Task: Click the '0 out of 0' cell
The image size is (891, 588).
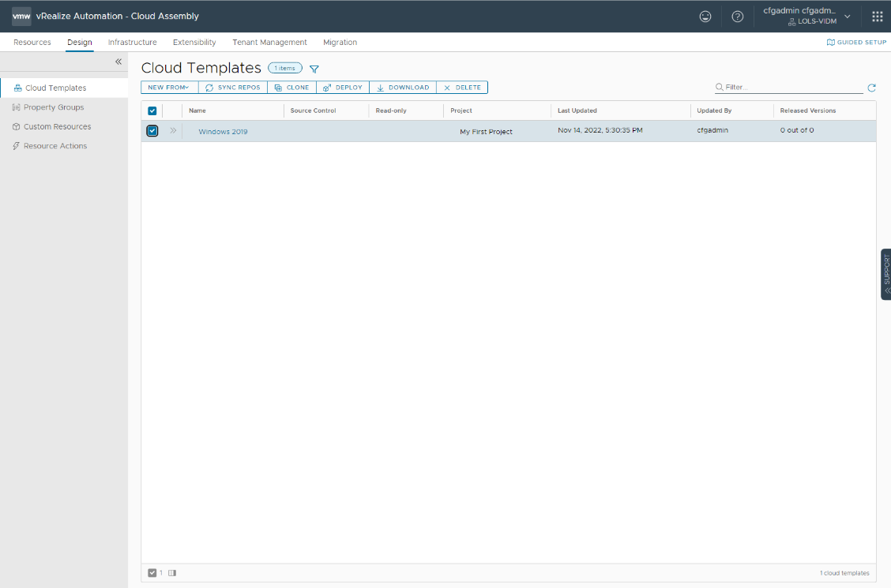Action: pyautogui.click(x=797, y=130)
